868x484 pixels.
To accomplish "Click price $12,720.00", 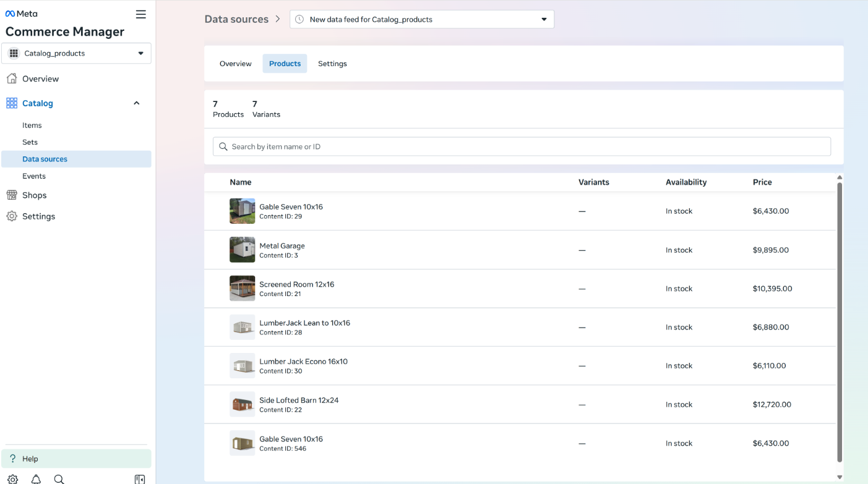I will click(772, 404).
